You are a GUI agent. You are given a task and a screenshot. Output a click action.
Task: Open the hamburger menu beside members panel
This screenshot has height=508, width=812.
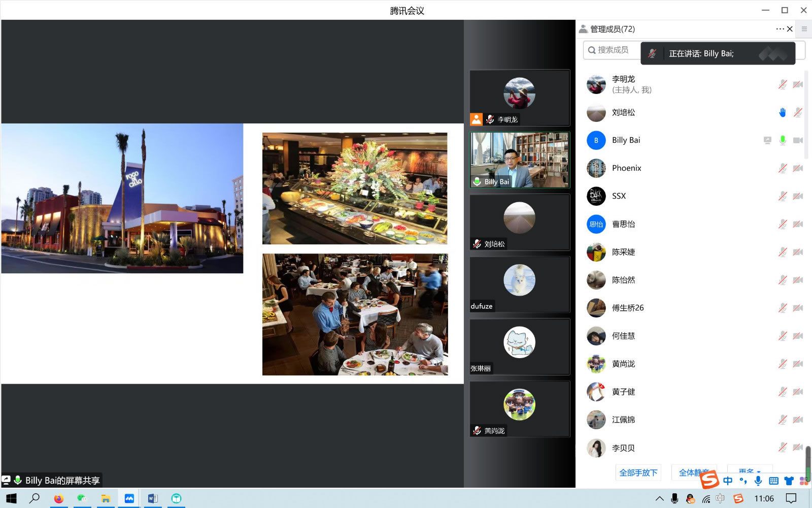coord(804,29)
